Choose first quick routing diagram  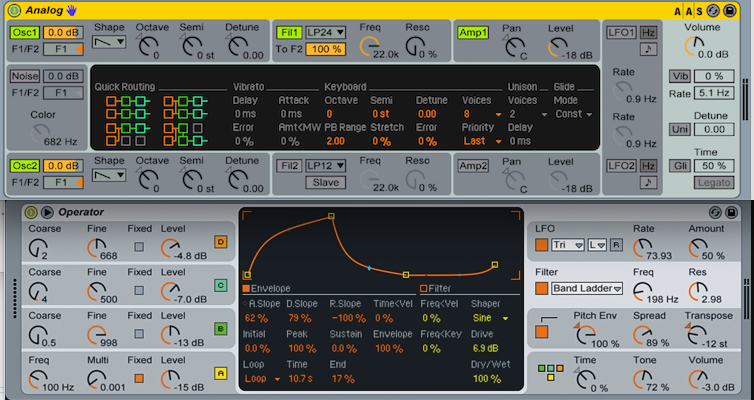coord(128,107)
